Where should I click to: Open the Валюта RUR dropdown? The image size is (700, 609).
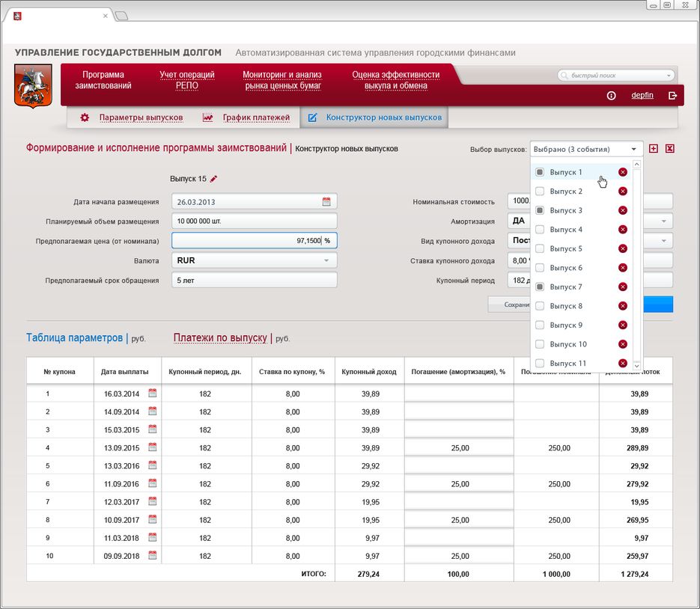(x=254, y=260)
